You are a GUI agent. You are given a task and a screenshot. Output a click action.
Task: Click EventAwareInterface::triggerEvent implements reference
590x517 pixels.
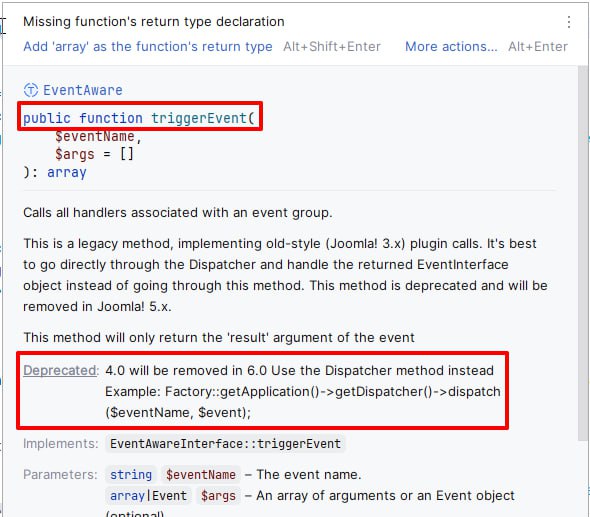coord(225,444)
